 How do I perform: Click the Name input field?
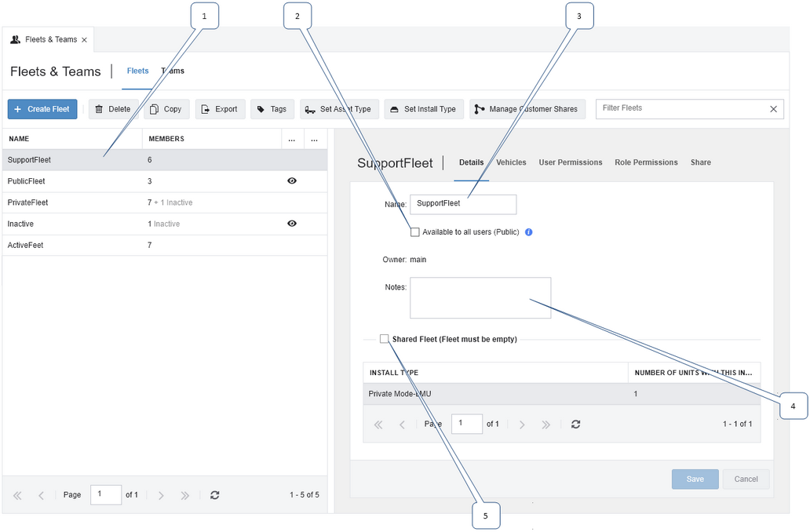463,205
